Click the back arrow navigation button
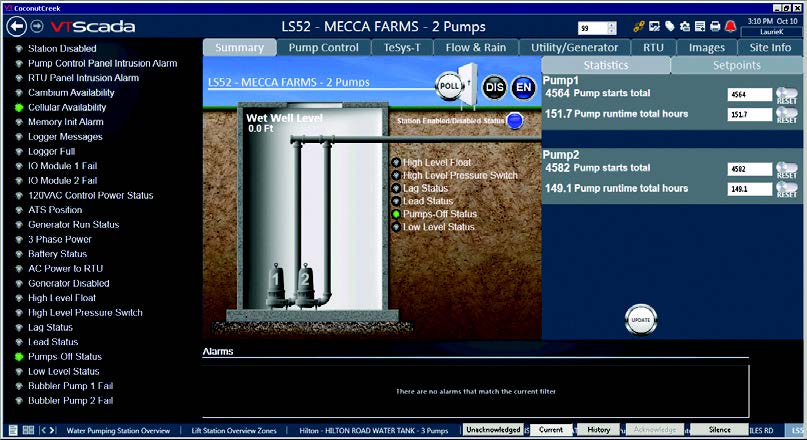This screenshot has height=440, width=807. (x=16, y=26)
